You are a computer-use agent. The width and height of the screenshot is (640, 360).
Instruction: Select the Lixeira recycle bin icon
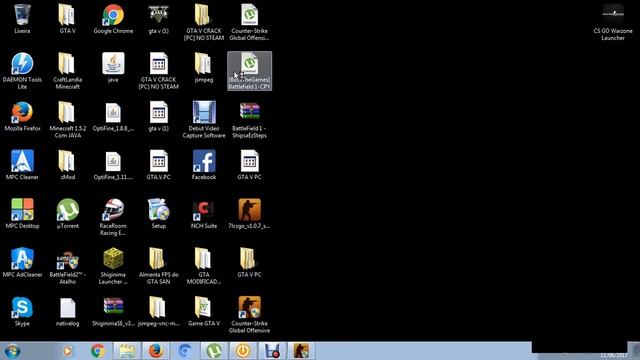click(x=22, y=19)
